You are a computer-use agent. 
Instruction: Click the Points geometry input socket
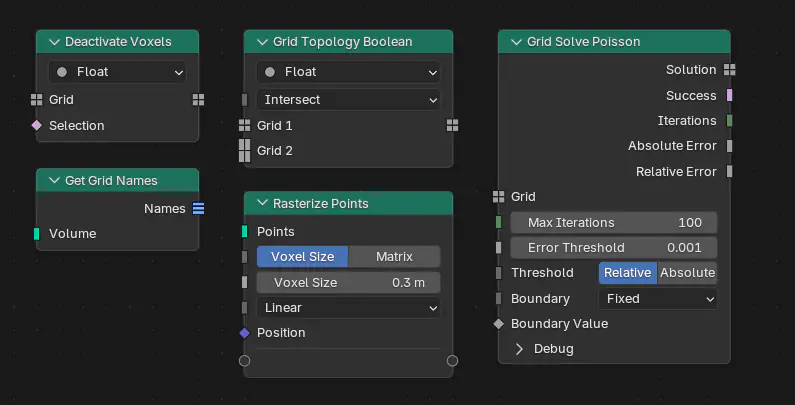coord(244,232)
